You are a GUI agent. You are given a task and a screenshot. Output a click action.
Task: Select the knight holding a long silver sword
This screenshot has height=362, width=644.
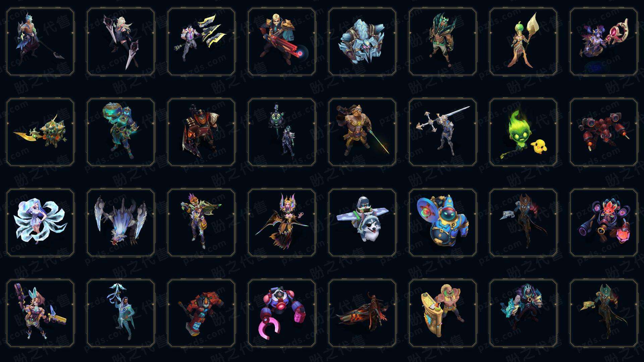(x=443, y=132)
